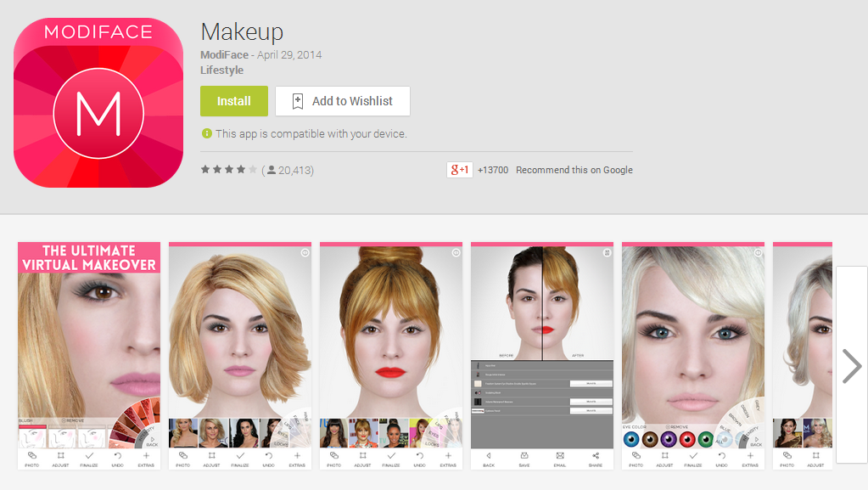Click the ModiFace app icon

[98, 103]
